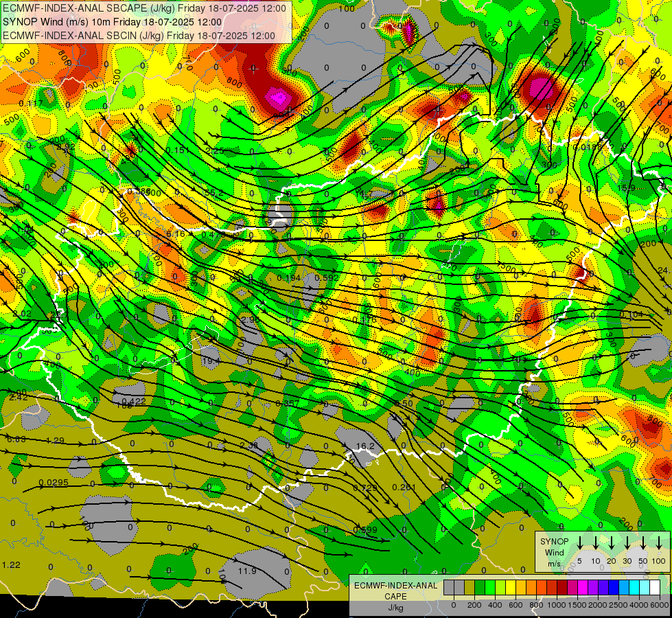The width and height of the screenshot is (672, 618).
Task: Click the J/kg unit label in the legend
Action: pyautogui.click(x=395, y=608)
